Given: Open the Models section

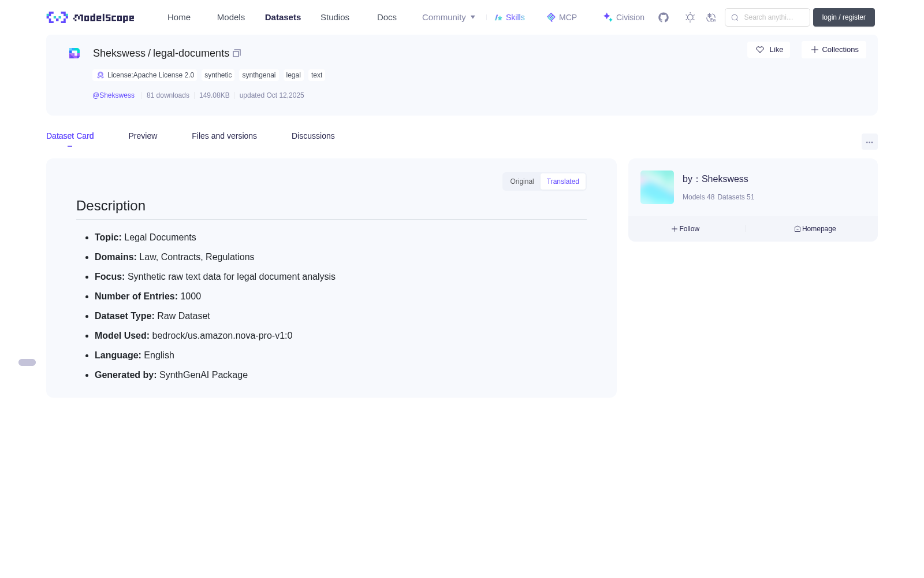Looking at the screenshot, I should pyautogui.click(x=231, y=17).
